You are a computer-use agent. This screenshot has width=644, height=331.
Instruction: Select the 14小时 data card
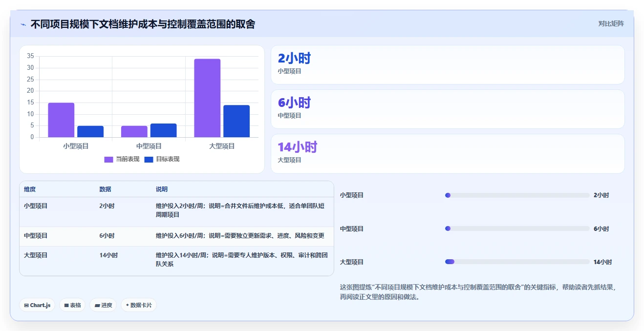click(x=448, y=154)
